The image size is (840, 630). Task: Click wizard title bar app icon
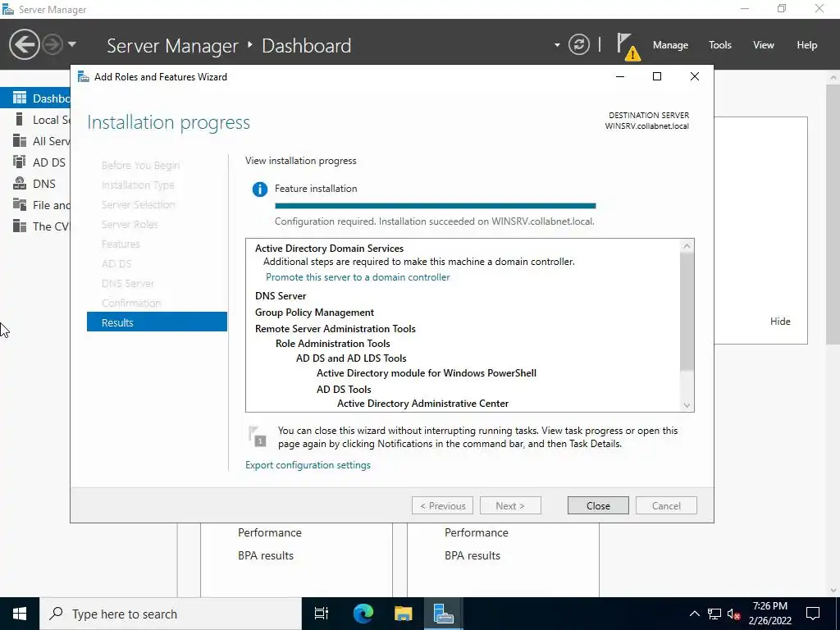tap(84, 76)
